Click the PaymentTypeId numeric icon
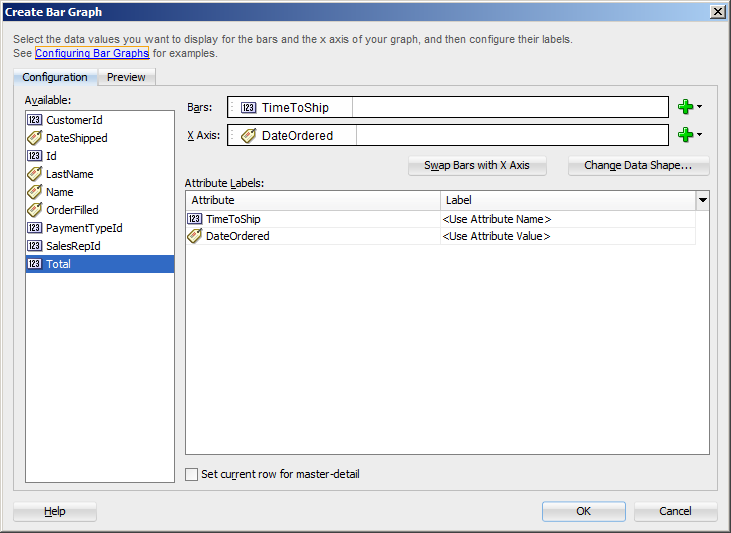This screenshot has height=533, width=731. click(34, 228)
